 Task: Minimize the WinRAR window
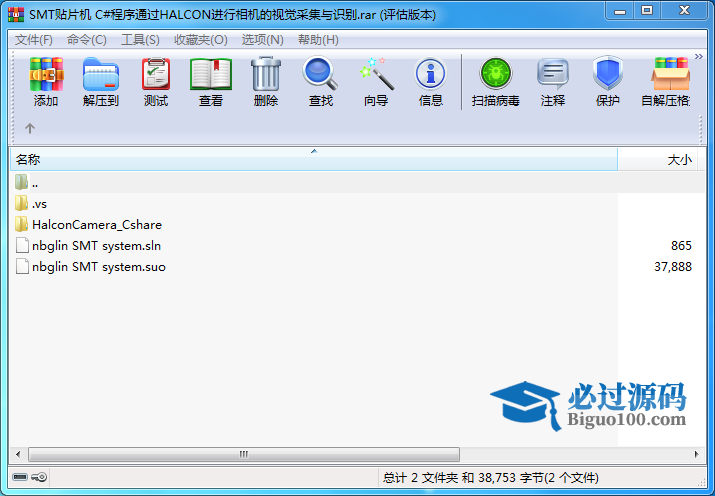click(x=620, y=11)
